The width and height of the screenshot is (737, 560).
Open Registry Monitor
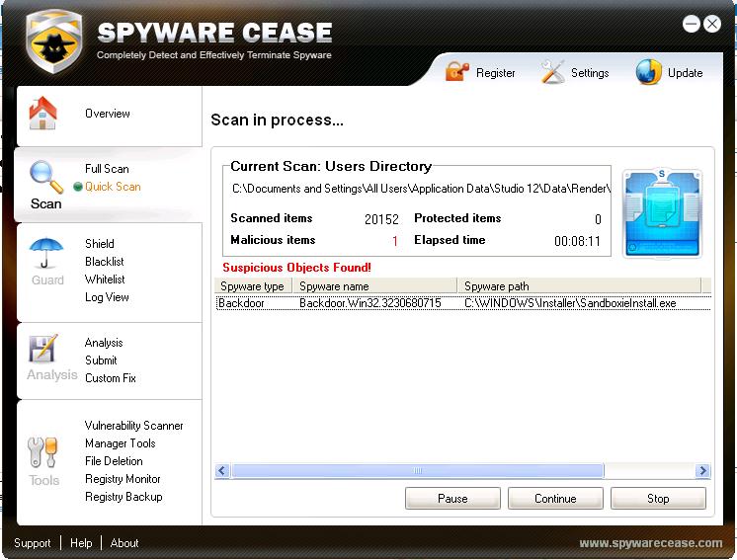[x=123, y=479]
